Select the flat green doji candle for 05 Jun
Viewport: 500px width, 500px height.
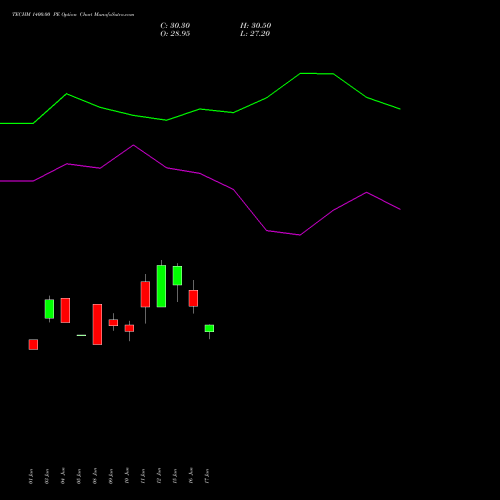coord(81,335)
